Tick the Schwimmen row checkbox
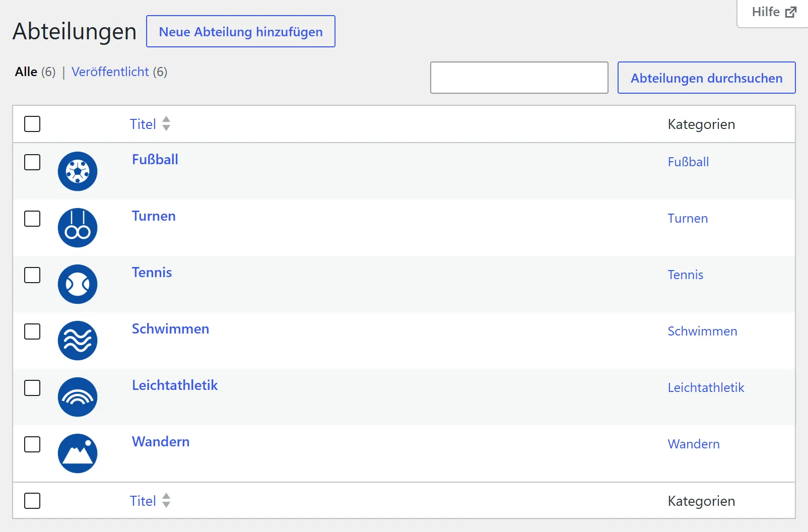The width and height of the screenshot is (808, 532). pyautogui.click(x=32, y=331)
